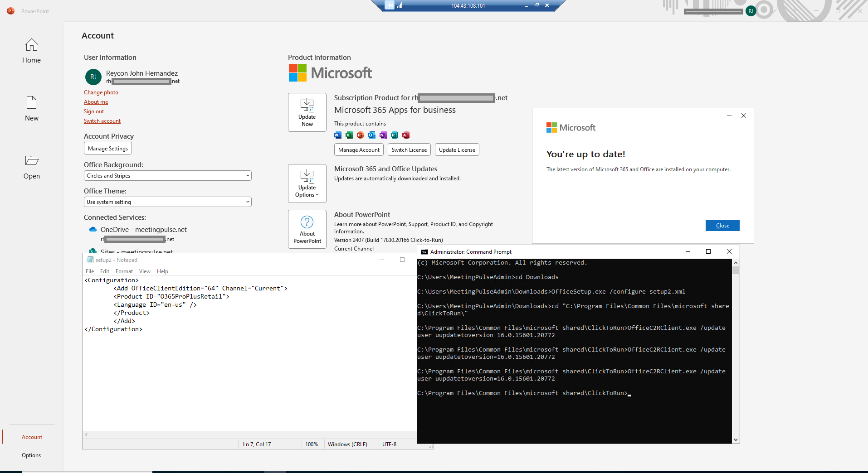Screen dimensions: 868x473
Task: Click the 100% zoom status in Notepad
Action: pyautogui.click(x=312, y=444)
